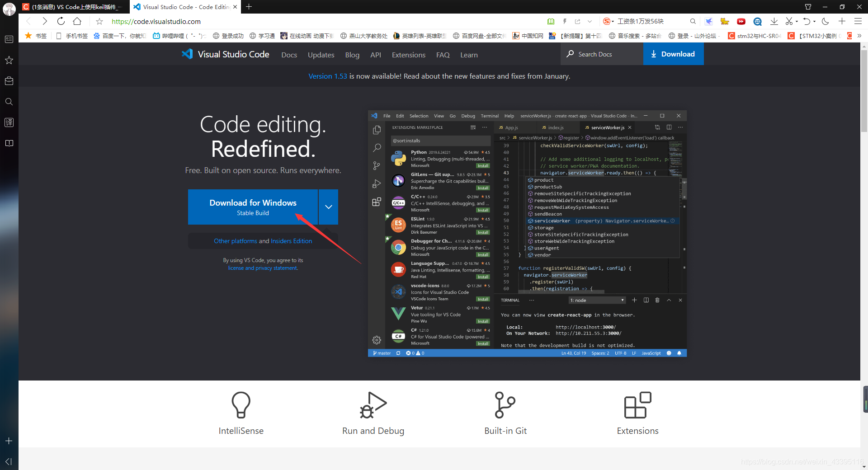Open the Docs menu item
This screenshot has height=470, width=868.
289,55
